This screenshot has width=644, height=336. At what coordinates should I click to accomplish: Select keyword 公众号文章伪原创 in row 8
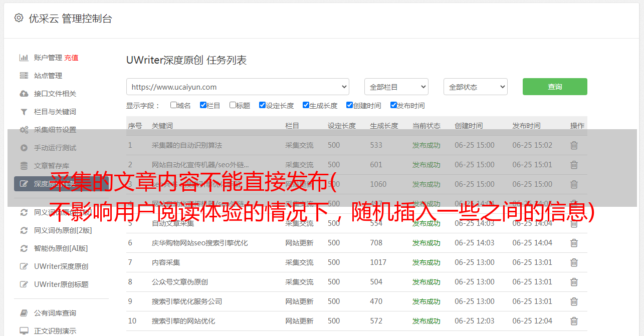(180, 282)
